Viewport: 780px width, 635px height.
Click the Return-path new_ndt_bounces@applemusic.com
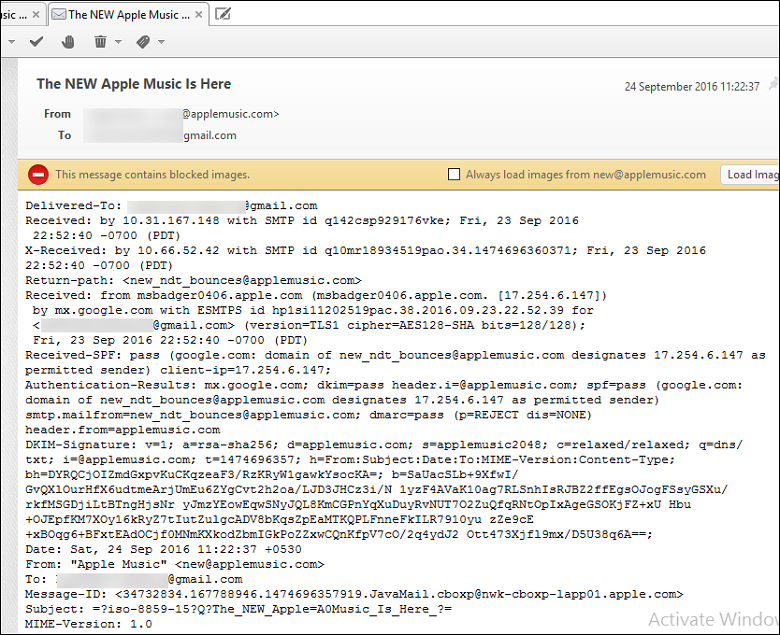(242, 280)
